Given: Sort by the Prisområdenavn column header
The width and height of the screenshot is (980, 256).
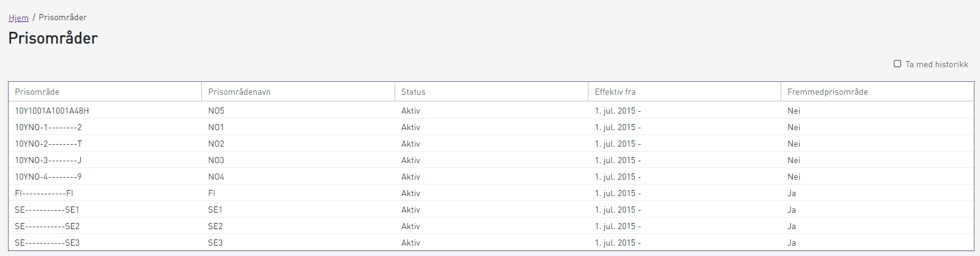Looking at the screenshot, I should click(239, 92).
